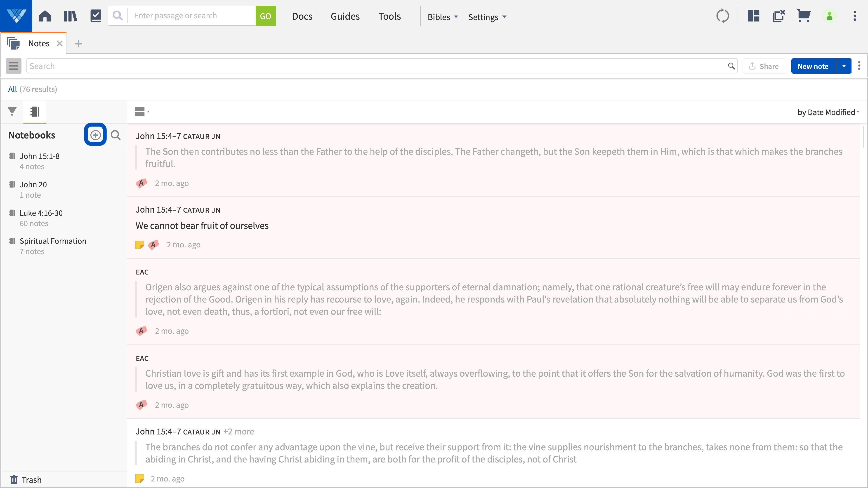Open the Bibles dropdown menu
The height and width of the screenshot is (488, 868).
tap(443, 17)
